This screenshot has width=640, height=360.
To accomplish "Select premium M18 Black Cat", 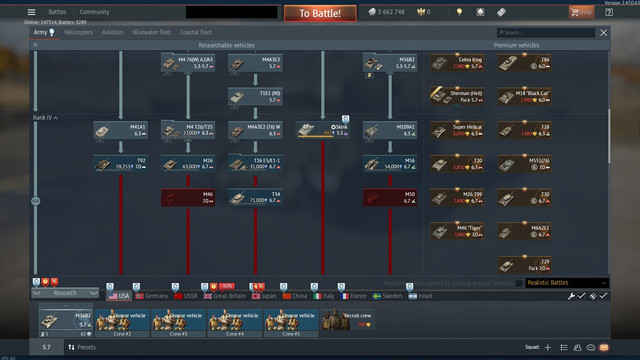I will tap(524, 96).
